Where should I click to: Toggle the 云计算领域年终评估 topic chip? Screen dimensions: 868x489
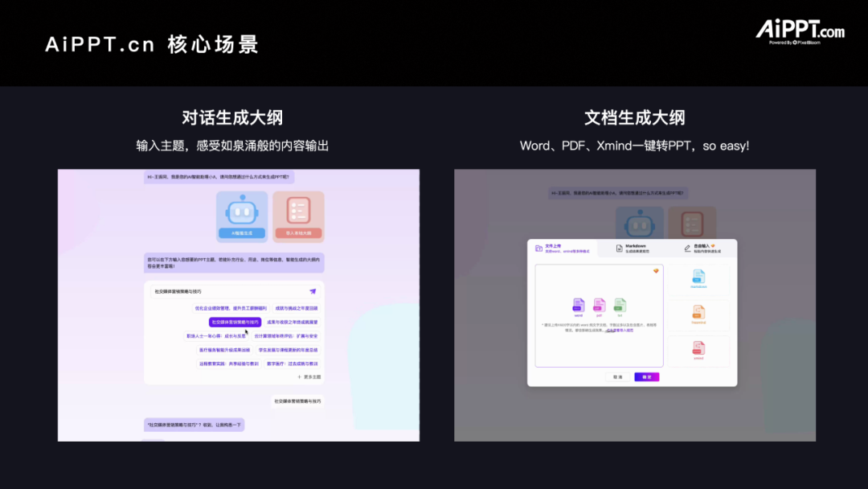[x=285, y=336]
